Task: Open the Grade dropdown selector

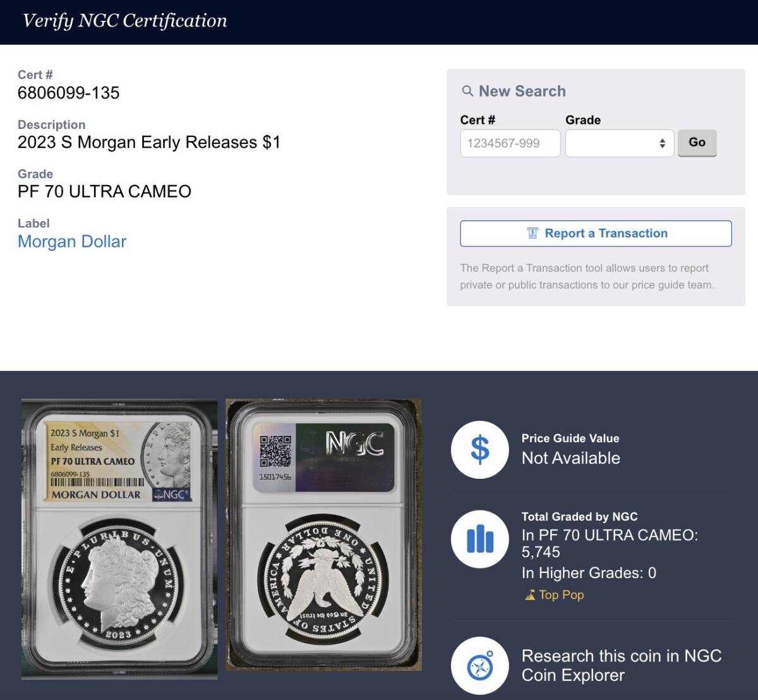Action: (619, 143)
